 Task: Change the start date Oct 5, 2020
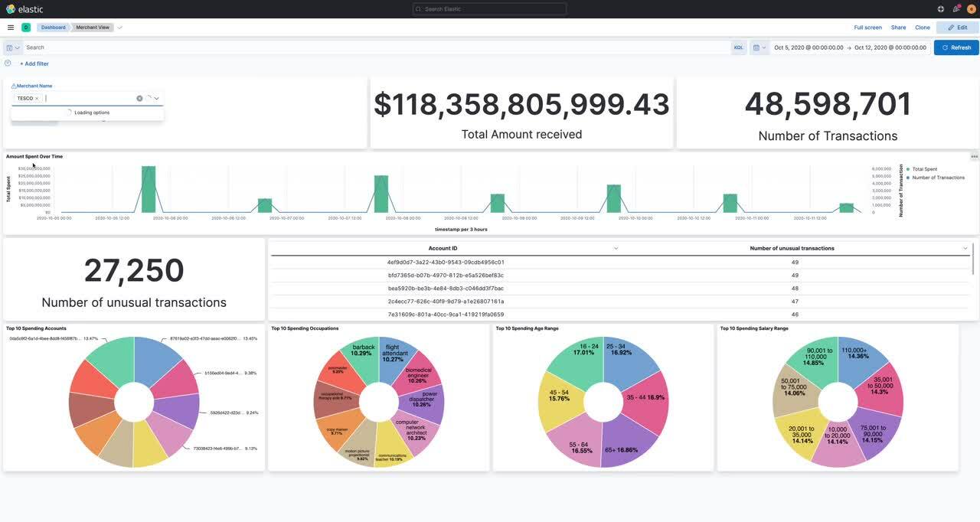(x=808, y=47)
